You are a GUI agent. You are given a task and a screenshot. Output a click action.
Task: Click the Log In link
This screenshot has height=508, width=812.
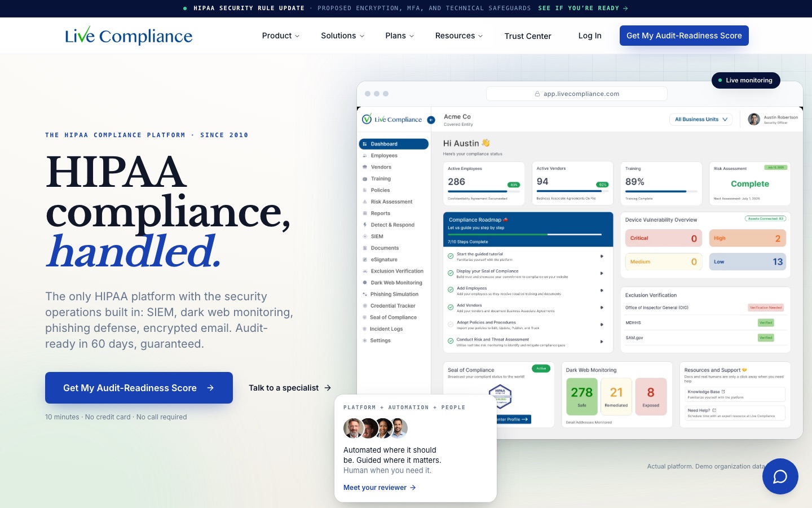pyautogui.click(x=590, y=36)
